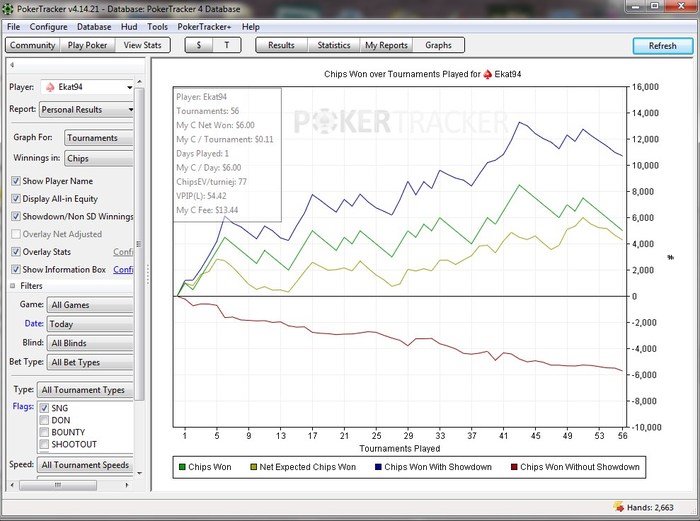This screenshot has height=521, width=700.
Task: Open the Game filter All Games dropdown
Action: coord(90,305)
